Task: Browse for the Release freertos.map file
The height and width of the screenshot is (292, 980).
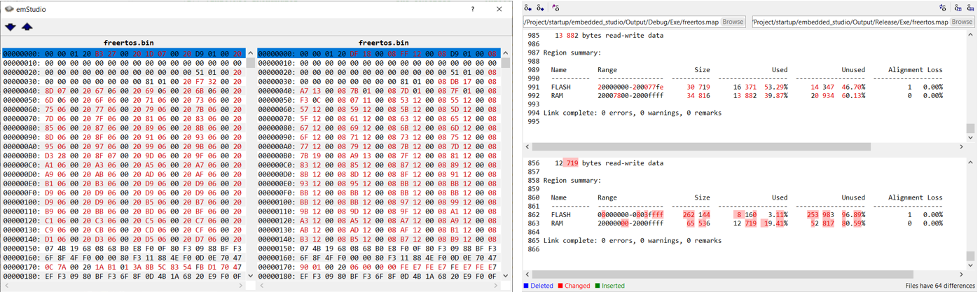Action: pos(962,22)
